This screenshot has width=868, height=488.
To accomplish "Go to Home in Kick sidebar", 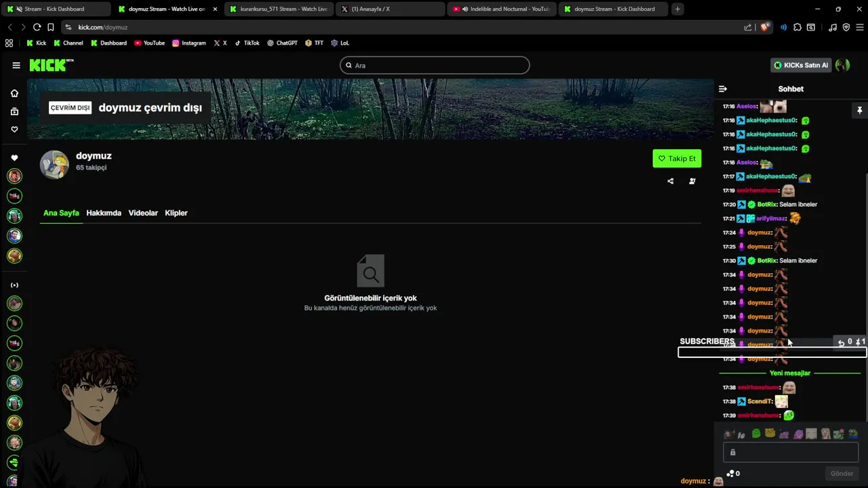I will tap(14, 94).
